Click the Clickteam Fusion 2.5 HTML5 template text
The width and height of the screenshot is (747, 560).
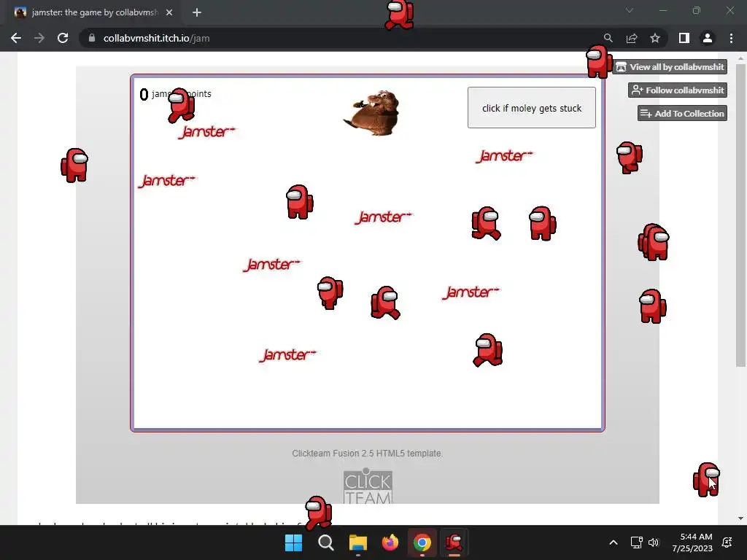click(x=368, y=454)
